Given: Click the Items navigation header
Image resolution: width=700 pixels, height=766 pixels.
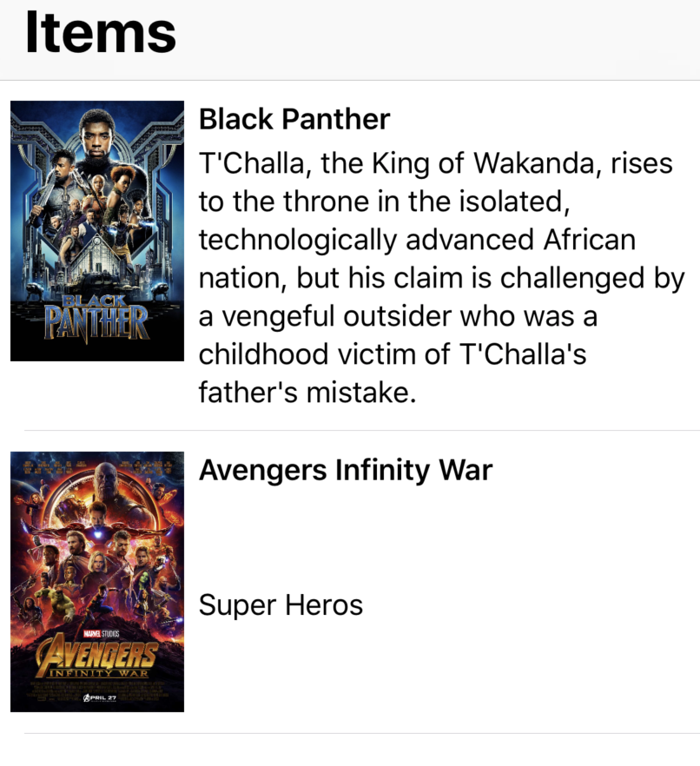Looking at the screenshot, I should 101,33.
